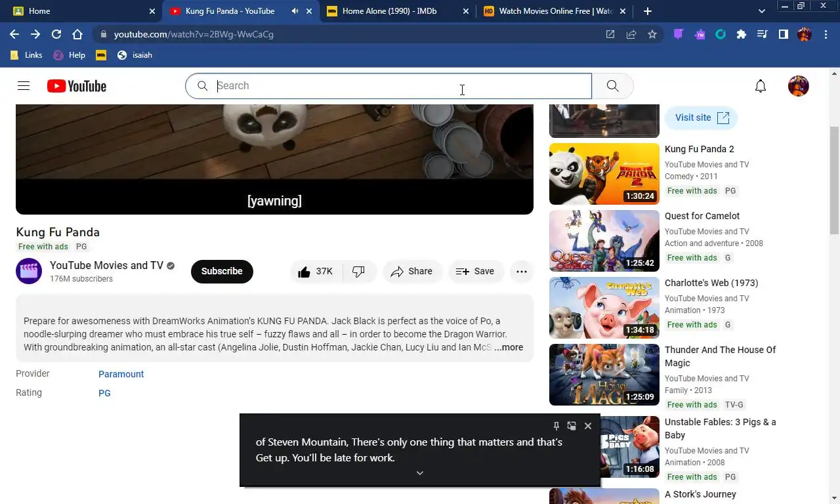
Task: Click the magnifier search button
Action: [612, 86]
